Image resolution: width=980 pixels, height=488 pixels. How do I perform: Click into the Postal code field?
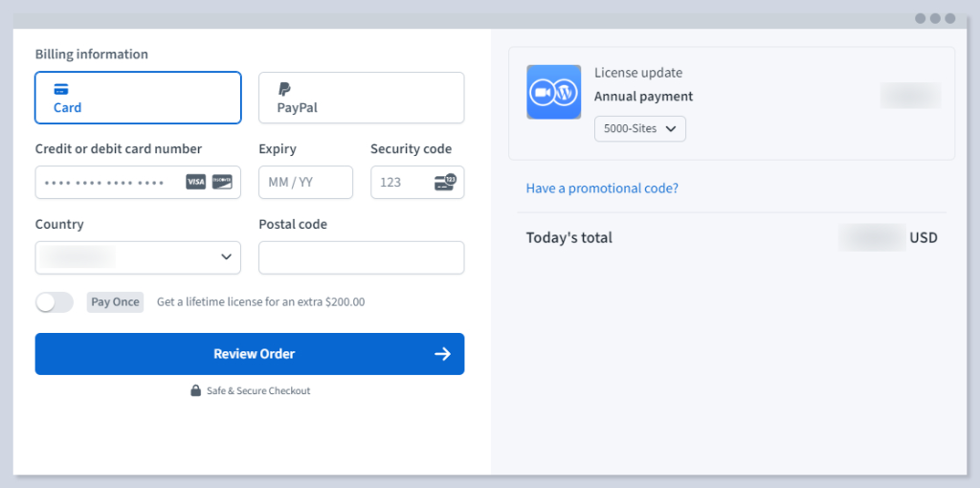pyautogui.click(x=361, y=257)
